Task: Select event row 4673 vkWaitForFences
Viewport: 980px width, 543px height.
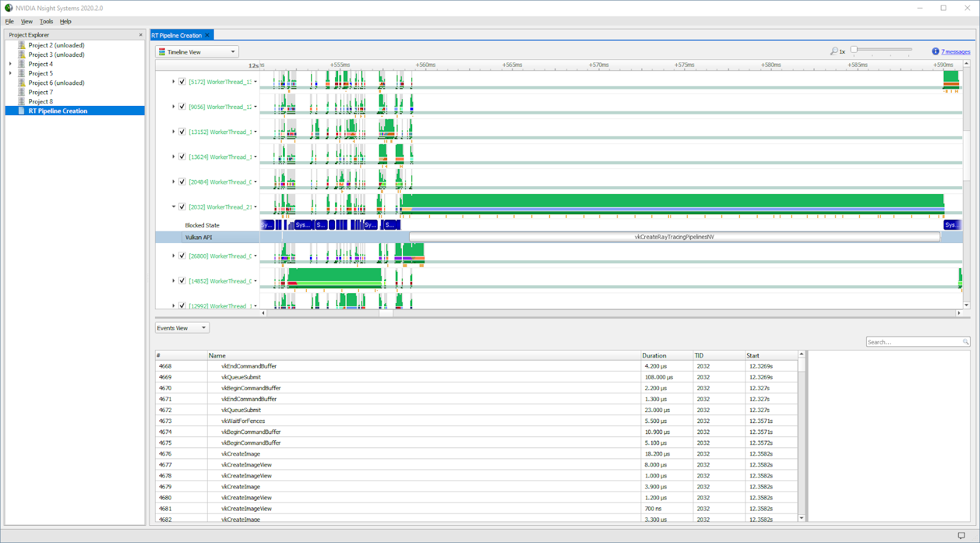Action: [x=477, y=421]
